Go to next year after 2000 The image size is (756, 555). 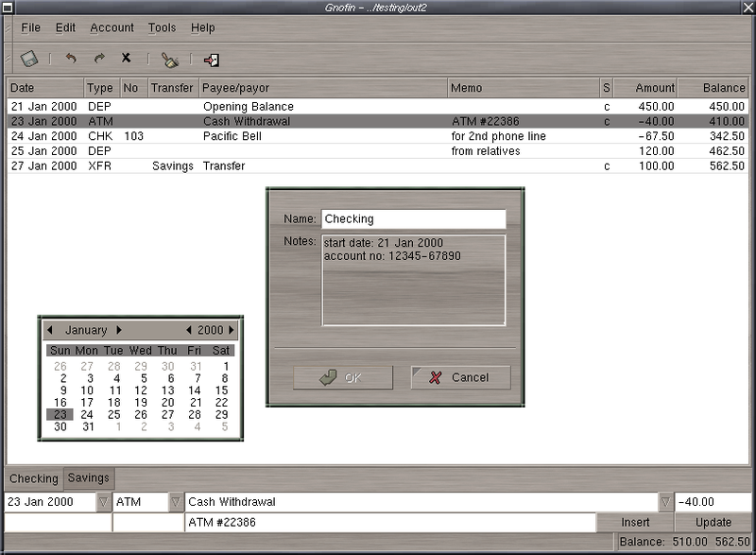232,330
